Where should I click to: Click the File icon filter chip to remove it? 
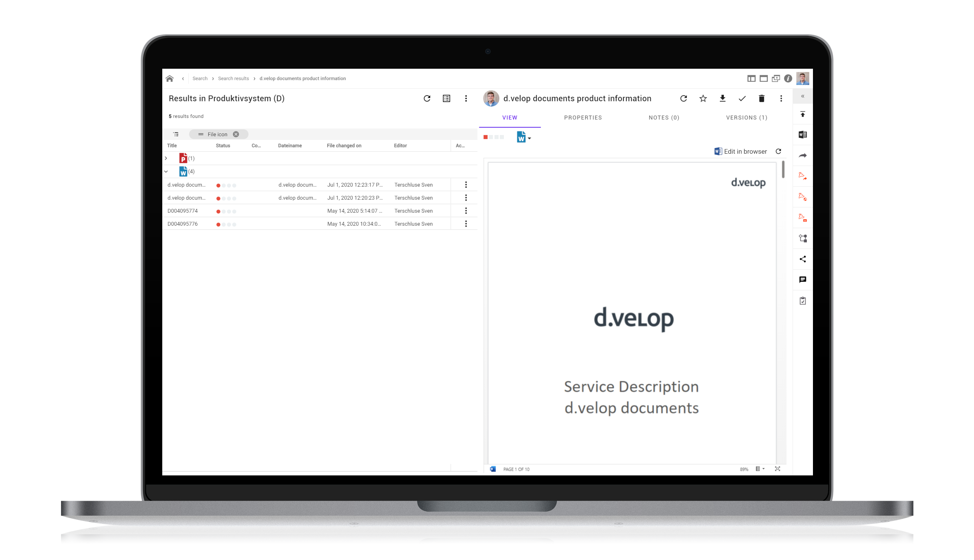tap(236, 134)
